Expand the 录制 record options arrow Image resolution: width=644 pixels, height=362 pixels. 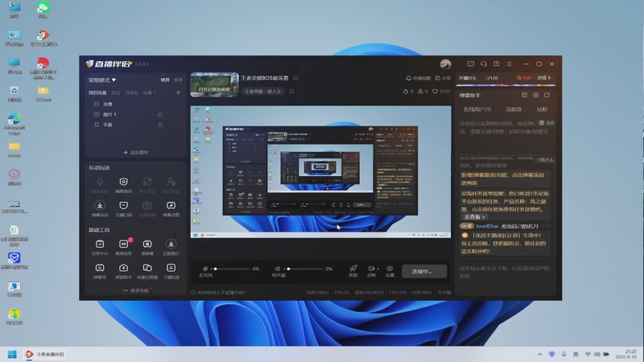[x=378, y=269]
